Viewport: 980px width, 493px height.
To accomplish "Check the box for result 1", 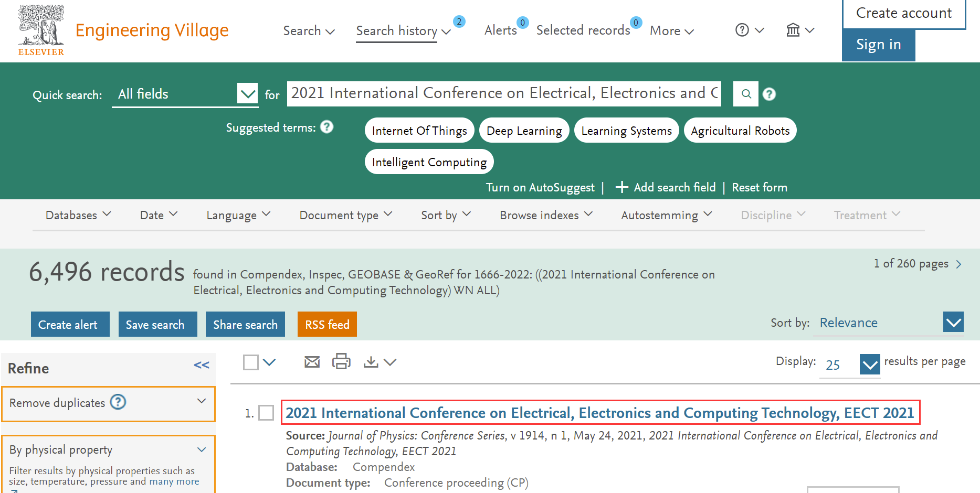I will tap(266, 413).
